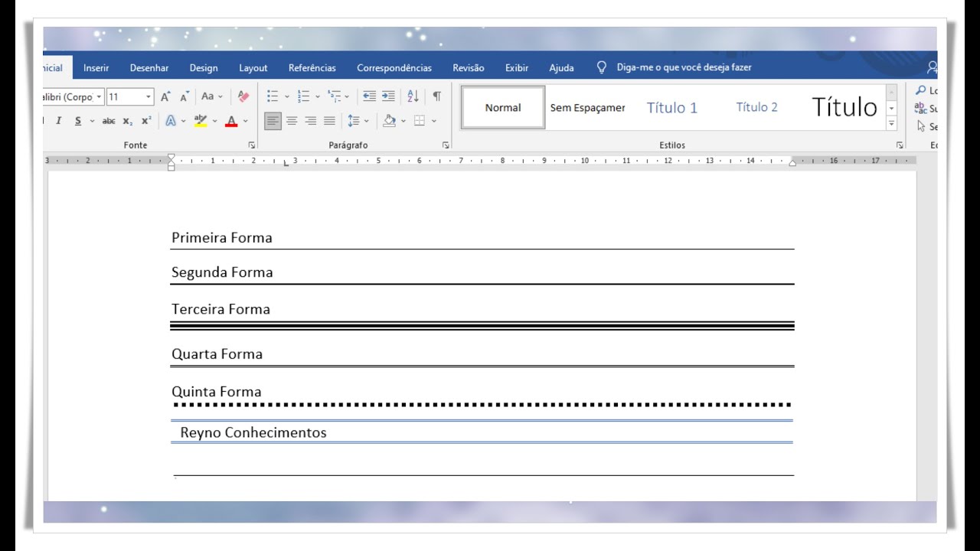
Task: Apply superscript formatting
Action: coord(145,121)
